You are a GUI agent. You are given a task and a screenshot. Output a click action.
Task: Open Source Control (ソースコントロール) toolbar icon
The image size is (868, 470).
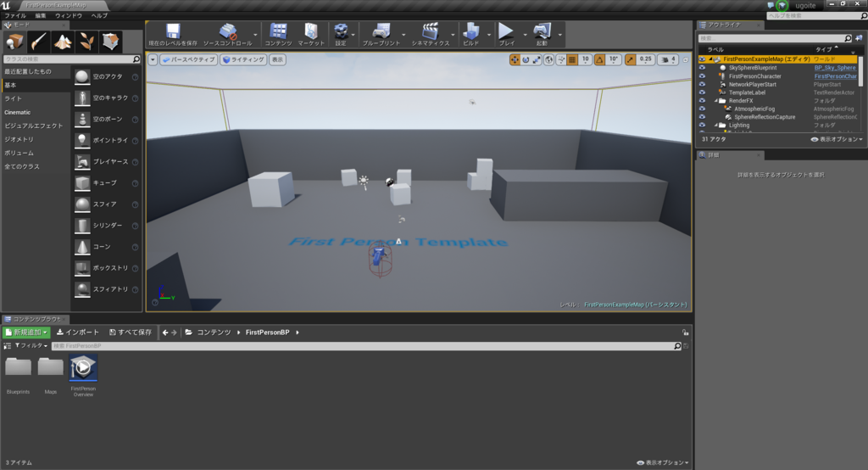click(227, 35)
